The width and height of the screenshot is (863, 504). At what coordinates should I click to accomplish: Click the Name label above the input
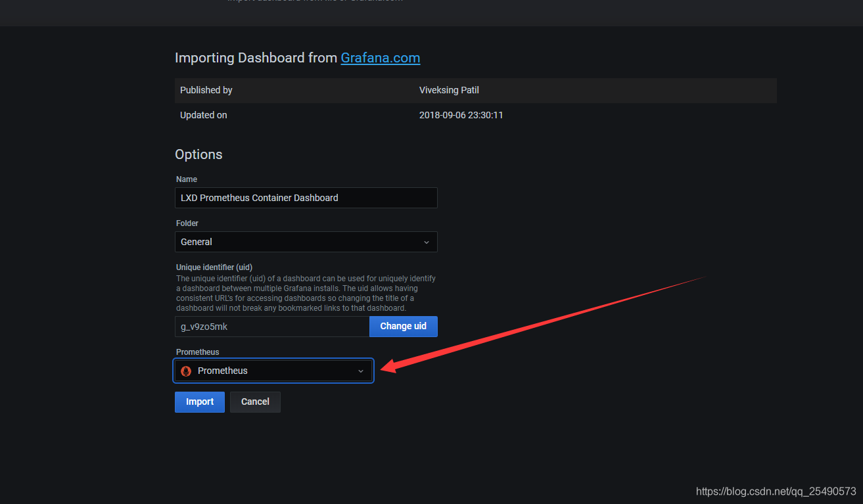(187, 179)
